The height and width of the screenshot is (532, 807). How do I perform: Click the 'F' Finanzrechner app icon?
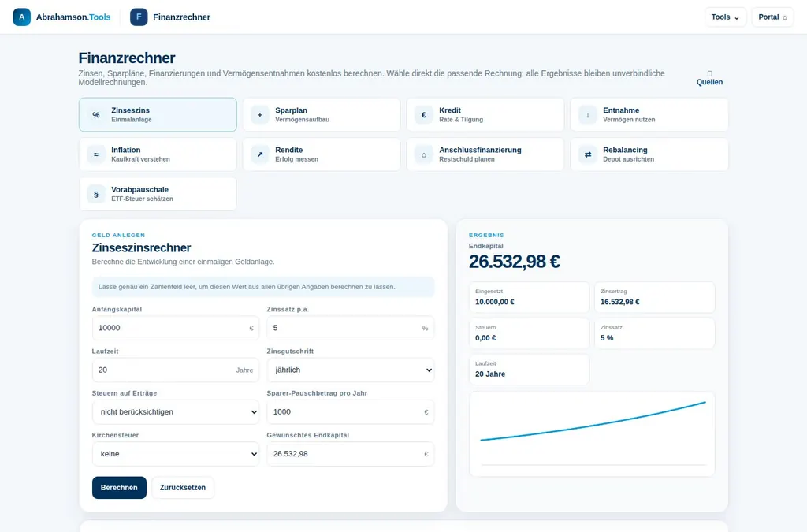[139, 17]
